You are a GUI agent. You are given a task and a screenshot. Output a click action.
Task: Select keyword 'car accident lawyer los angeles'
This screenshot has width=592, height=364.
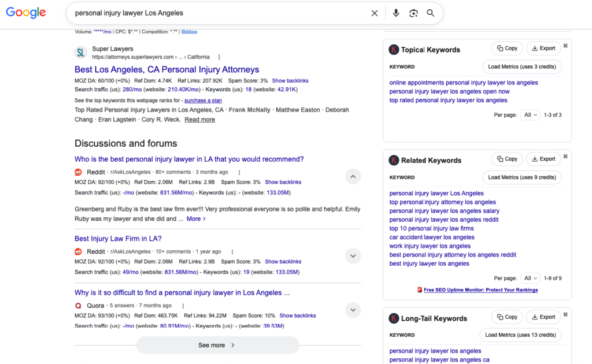431,237
